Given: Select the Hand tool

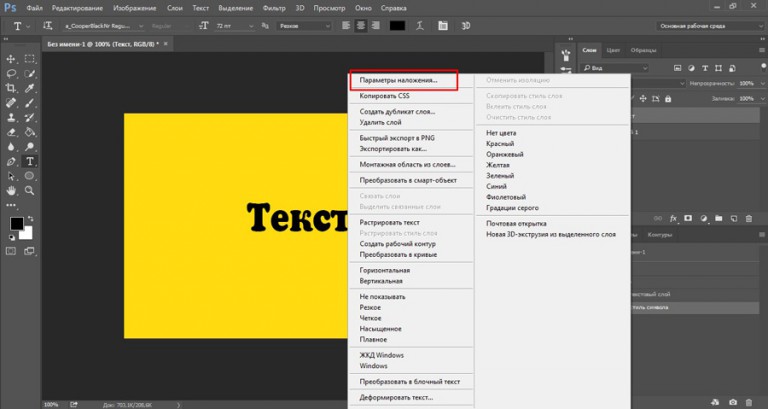Looking at the screenshot, I should [11, 189].
